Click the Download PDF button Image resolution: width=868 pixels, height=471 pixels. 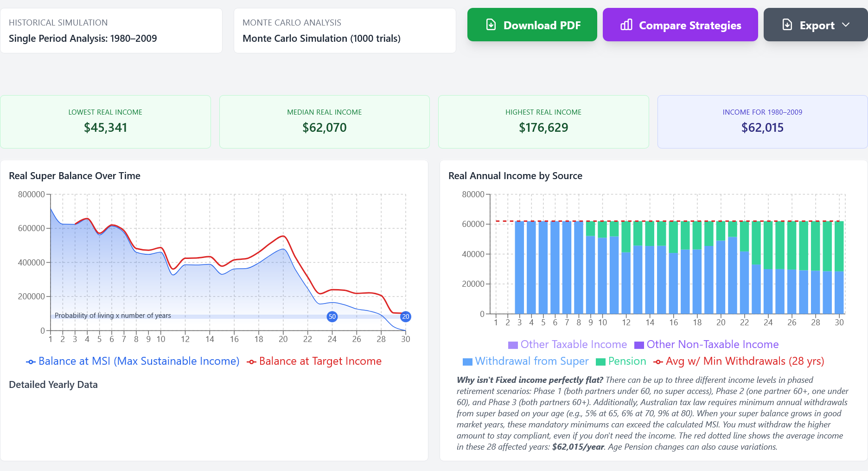(532, 25)
